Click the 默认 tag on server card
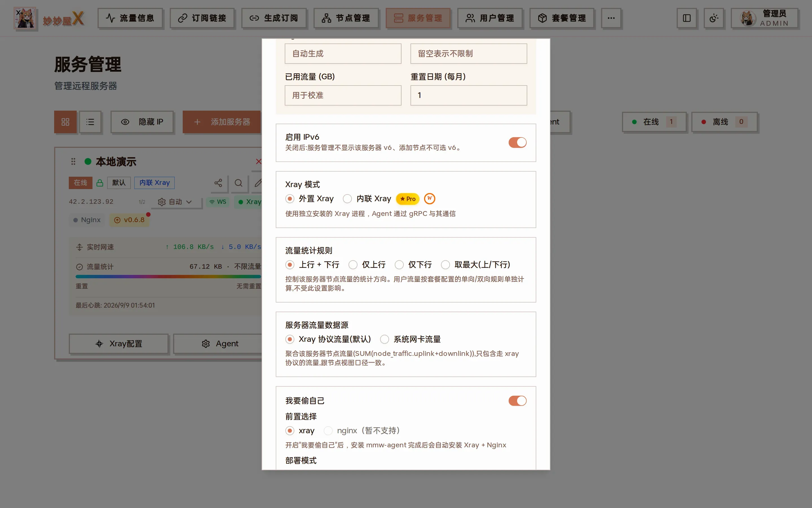This screenshot has height=508, width=812. pyautogui.click(x=119, y=183)
